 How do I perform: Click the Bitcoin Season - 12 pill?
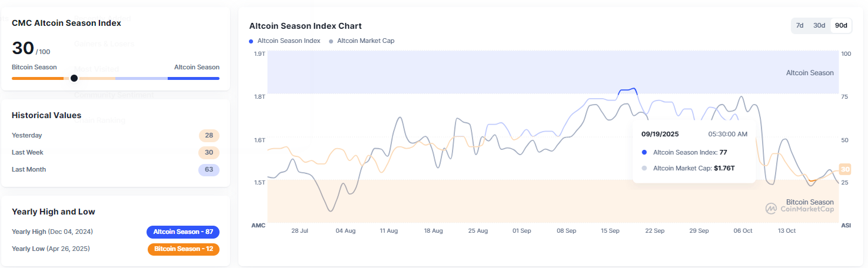point(183,249)
